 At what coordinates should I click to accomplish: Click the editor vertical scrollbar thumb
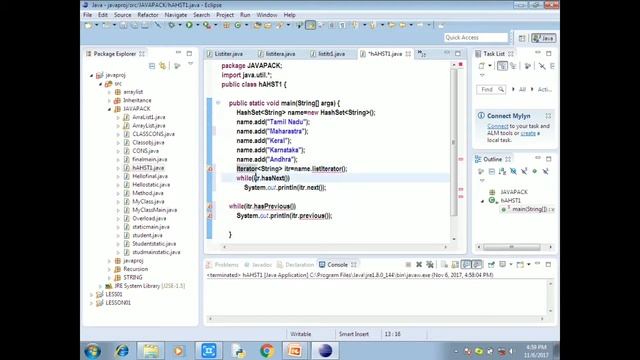click(x=453, y=142)
